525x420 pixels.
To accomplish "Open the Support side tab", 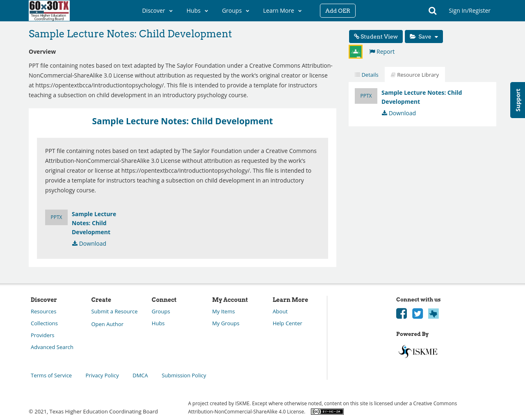I will coord(518,100).
